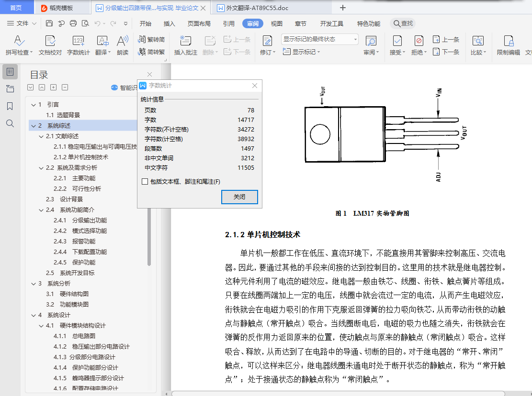
Task: Select outline item 2.1.2 单片机控制技术
Action: tap(81, 157)
